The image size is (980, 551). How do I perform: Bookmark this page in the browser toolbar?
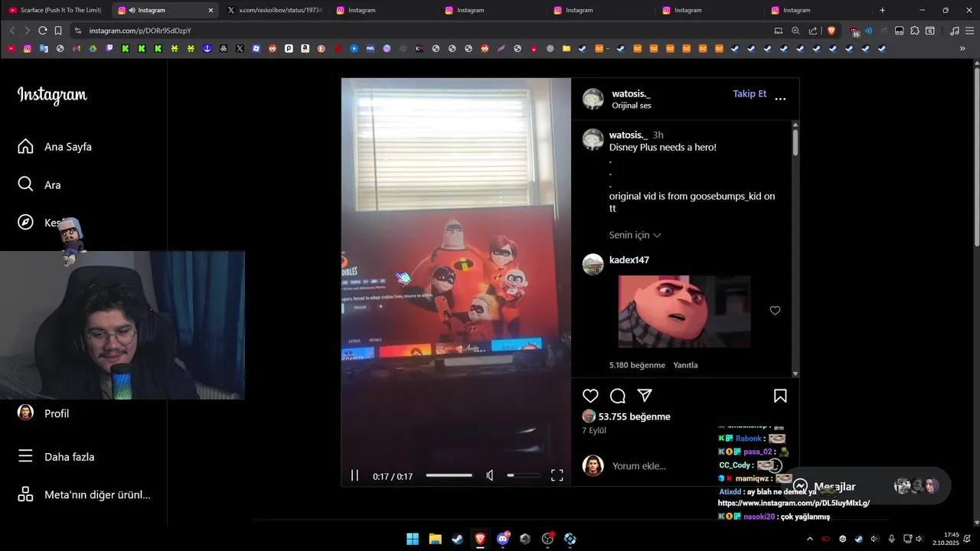click(x=58, y=31)
